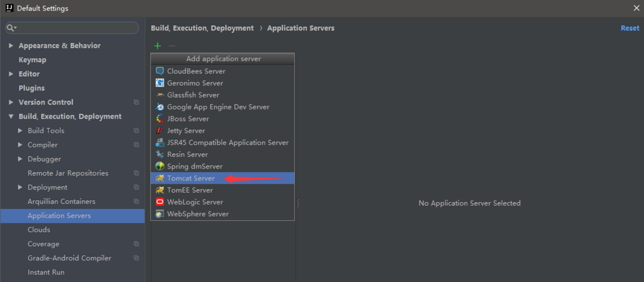
Task: Open the Instant Run settings
Action: click(46, 273)
